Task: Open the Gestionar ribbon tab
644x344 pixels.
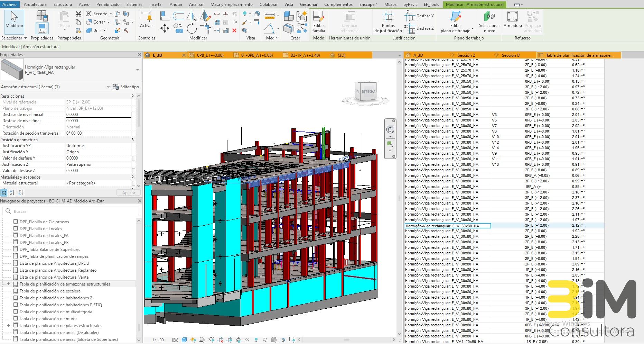Action: point(309,4)
